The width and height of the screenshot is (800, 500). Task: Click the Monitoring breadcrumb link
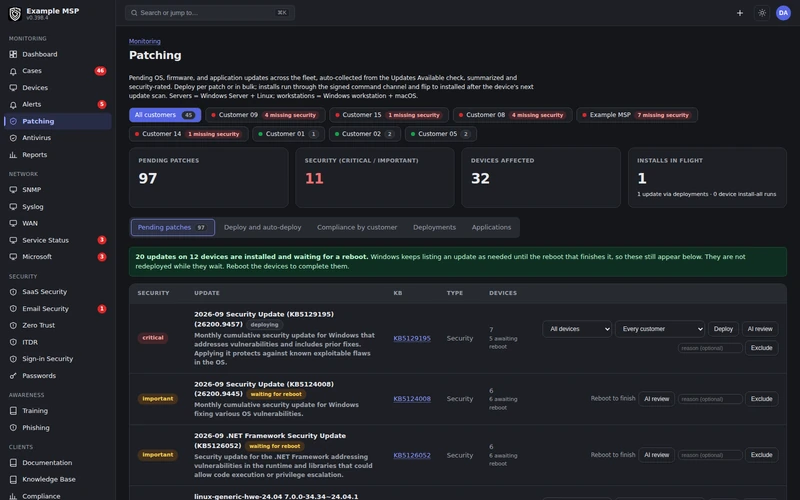(144, 41)
